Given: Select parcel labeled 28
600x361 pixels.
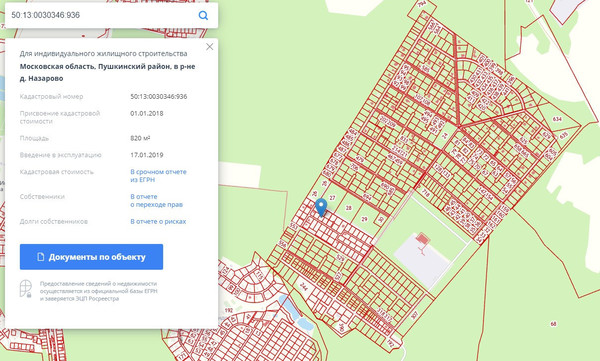Looking at the screenshot, I should click(349, 208).
